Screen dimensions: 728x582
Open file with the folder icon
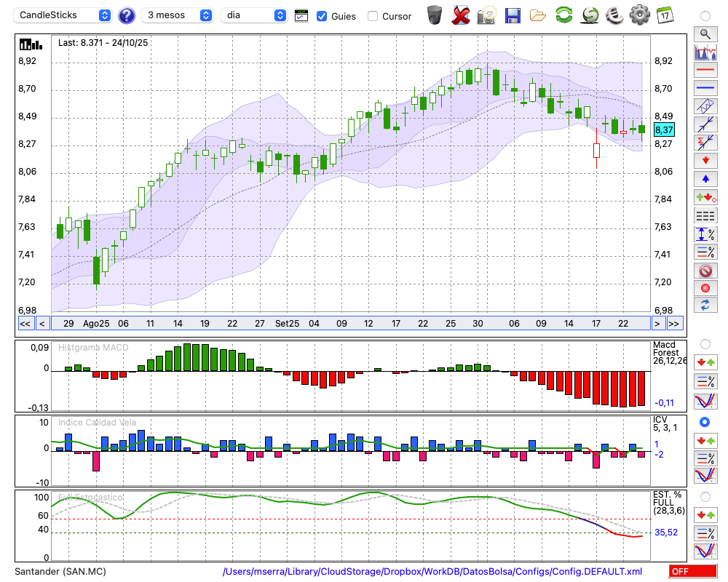coord(538,16)
